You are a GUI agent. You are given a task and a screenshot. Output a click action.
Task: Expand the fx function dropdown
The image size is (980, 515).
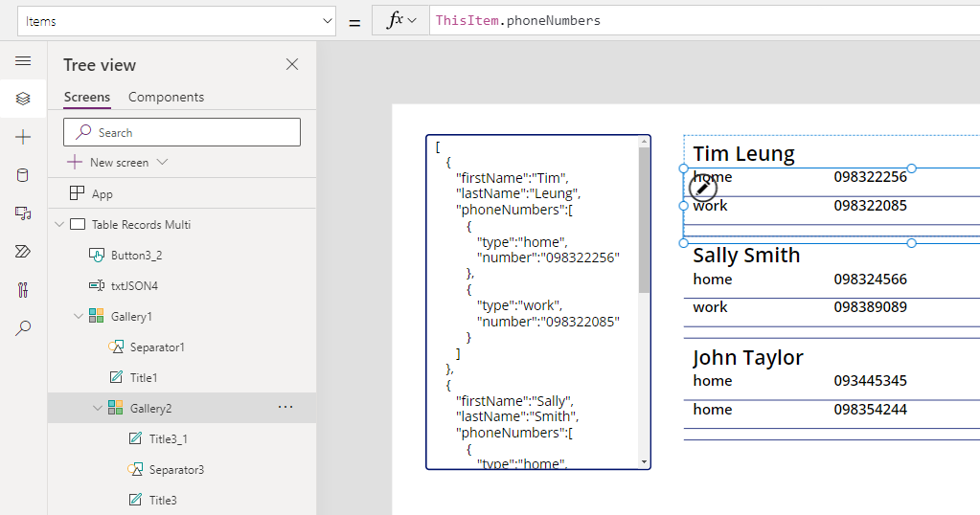click(401, 21)
